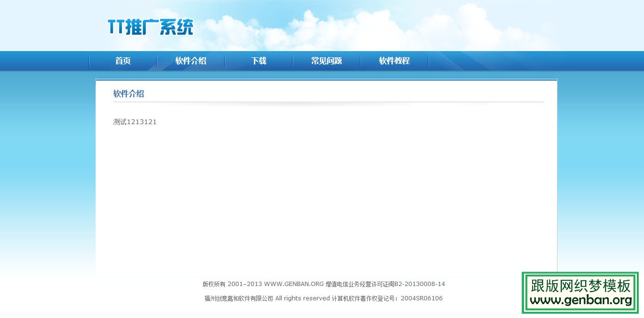
Task: Click the 福州创意嘉和软件有限公司 company name
Action: [x=237, y=298]
